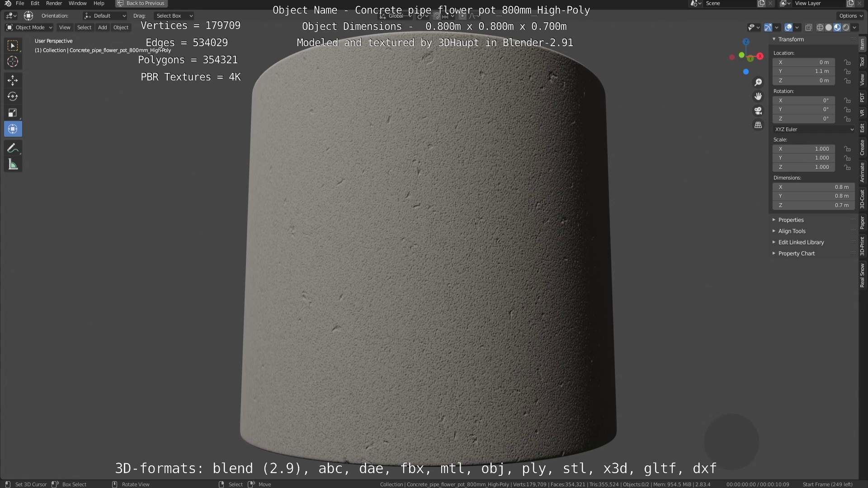Screen dimensions: 868x488
Task: Click the blue Z axis on gizmo
Action: tap(746, 42)
